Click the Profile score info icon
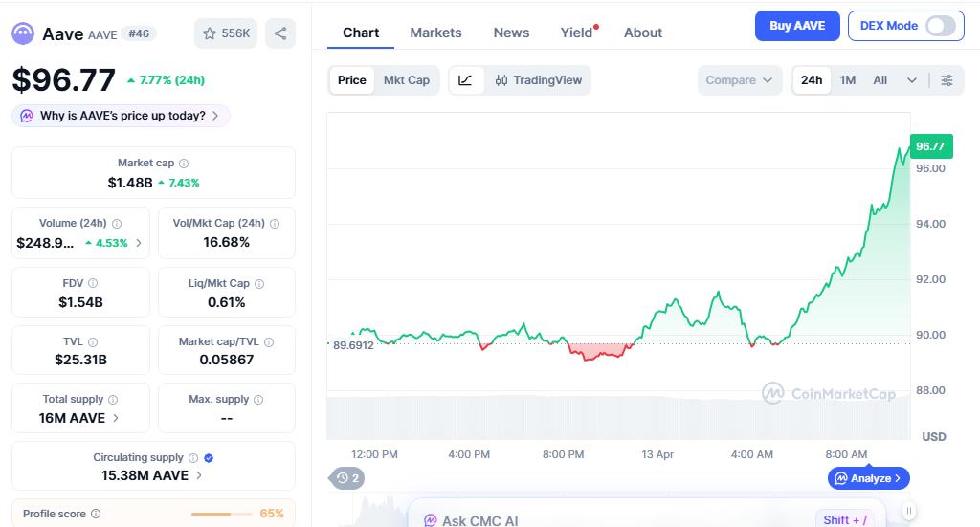The width and height of the screenshot is (980, 527). coord(96,514)
